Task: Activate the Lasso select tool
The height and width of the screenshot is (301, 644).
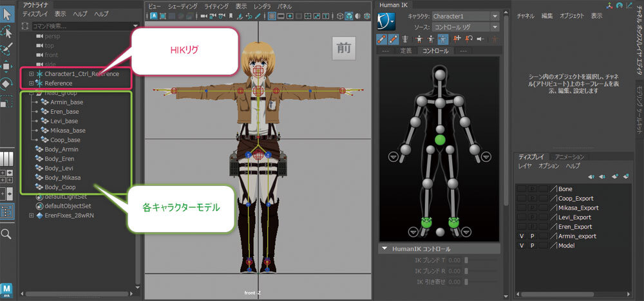Action: tap(7, 32)
